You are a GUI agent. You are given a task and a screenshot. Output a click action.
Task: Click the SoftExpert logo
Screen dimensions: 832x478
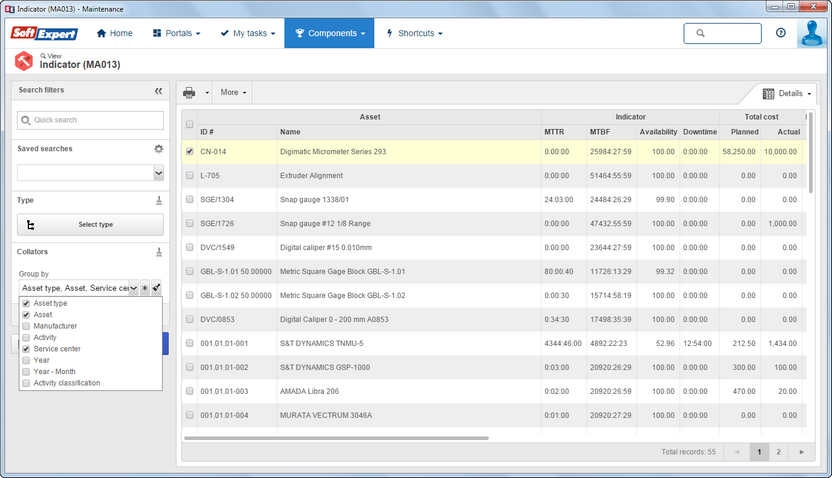45,33
